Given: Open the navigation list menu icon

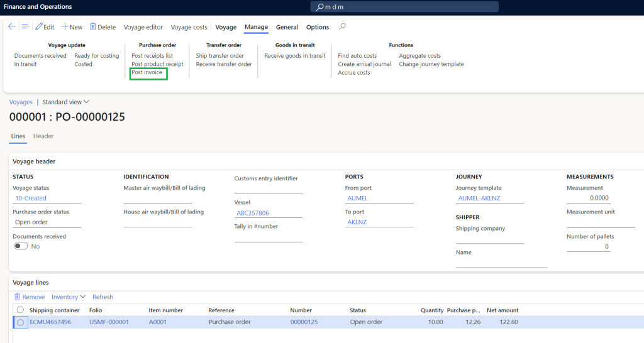Looking at the screenshot, I should click(x=25, y=27).
